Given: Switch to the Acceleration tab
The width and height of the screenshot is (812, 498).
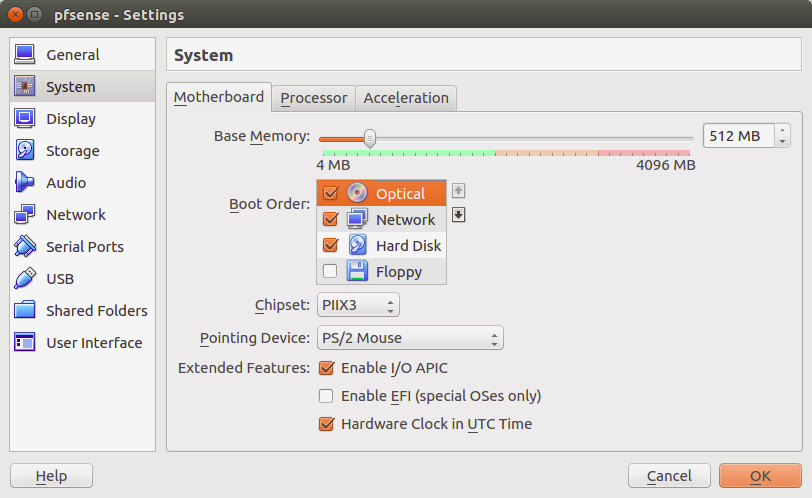Looking at the screenshot, I should tap(406, 98).
